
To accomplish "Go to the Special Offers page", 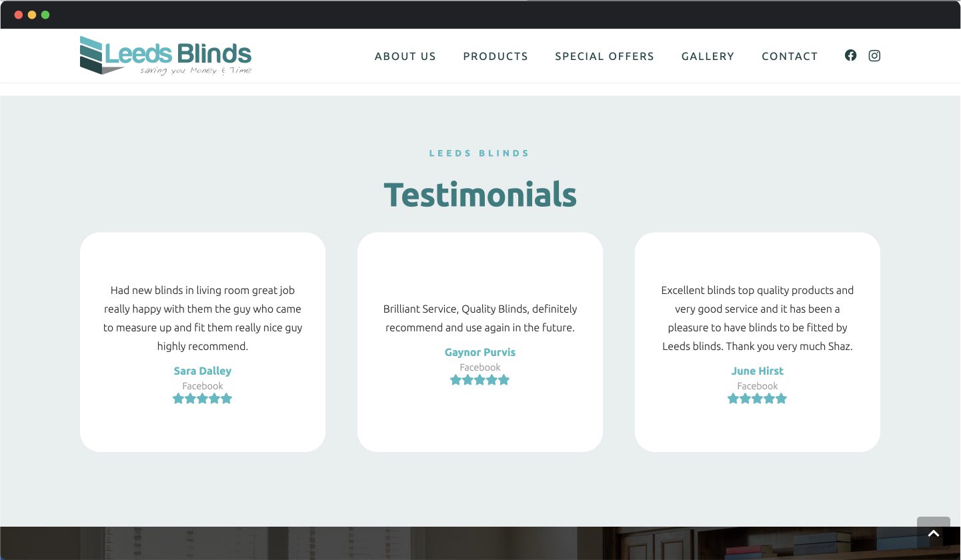I will (605, 57).
